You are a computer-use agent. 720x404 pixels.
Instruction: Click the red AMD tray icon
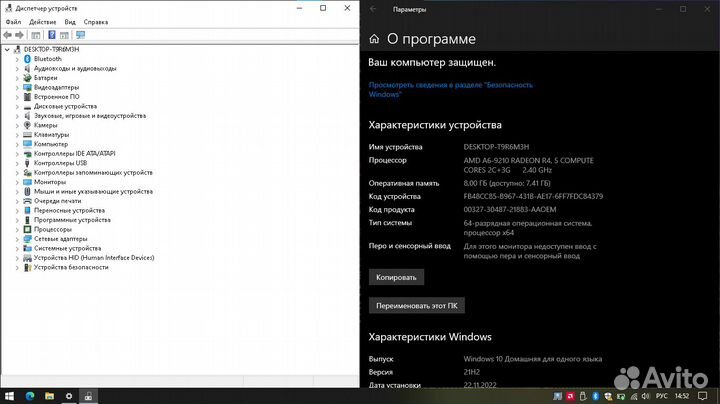pyautogui.click(x=570, y=396)
